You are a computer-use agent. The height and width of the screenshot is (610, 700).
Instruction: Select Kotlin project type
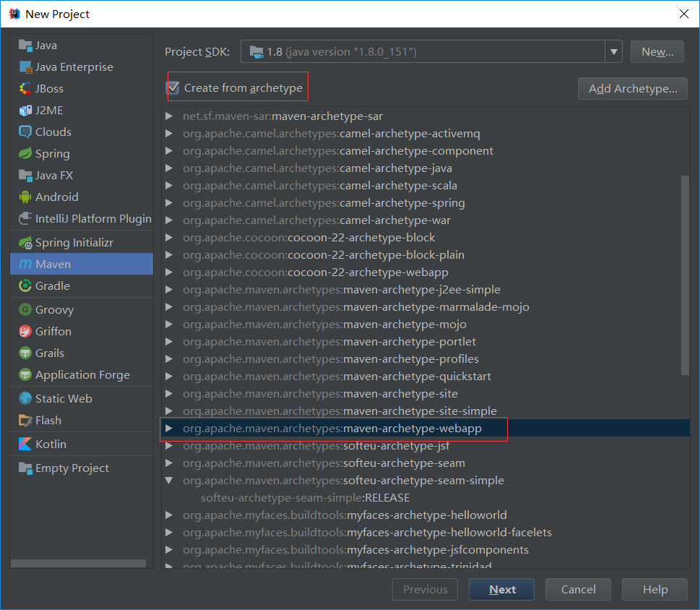tap(82, 444)
